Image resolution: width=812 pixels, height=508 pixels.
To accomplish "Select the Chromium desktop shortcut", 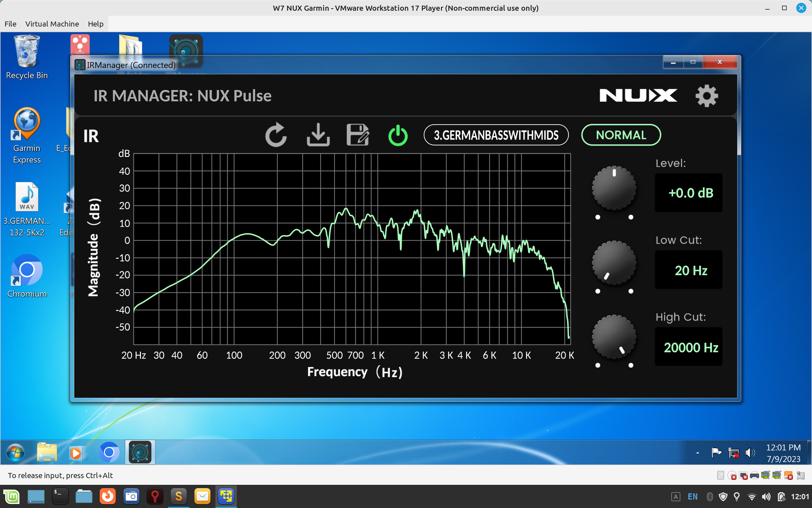I will pyautogui.click(x=27, y=276).
